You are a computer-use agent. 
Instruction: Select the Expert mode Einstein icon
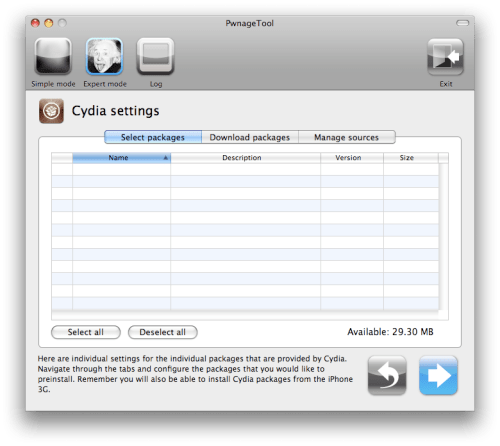pos(104,56)
